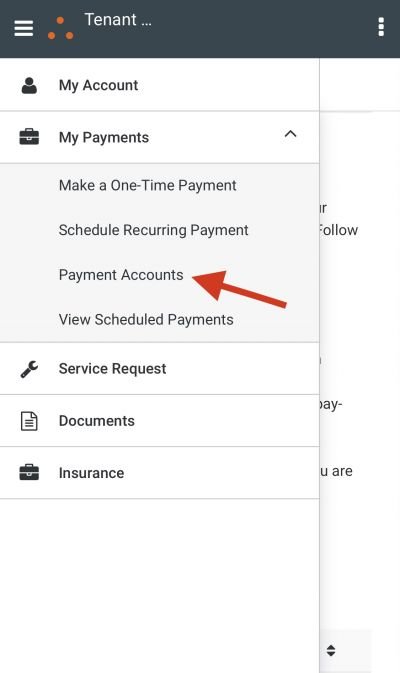This screenshot has height=673, width=400.
Task: Open the hamburger menu icon
Action: (x=24, y=28)
